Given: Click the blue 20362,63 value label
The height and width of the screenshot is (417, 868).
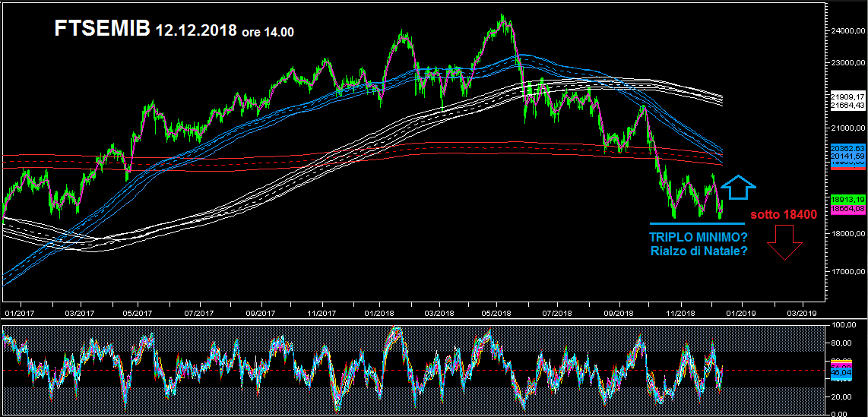Looking at the screenshot, I should coord(847,148).
